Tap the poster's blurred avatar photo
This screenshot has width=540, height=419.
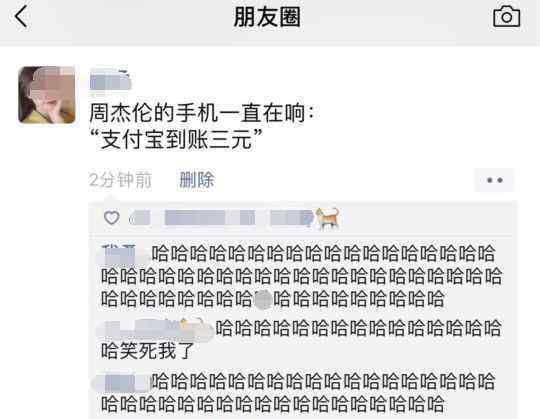click(x=46, y=95)
